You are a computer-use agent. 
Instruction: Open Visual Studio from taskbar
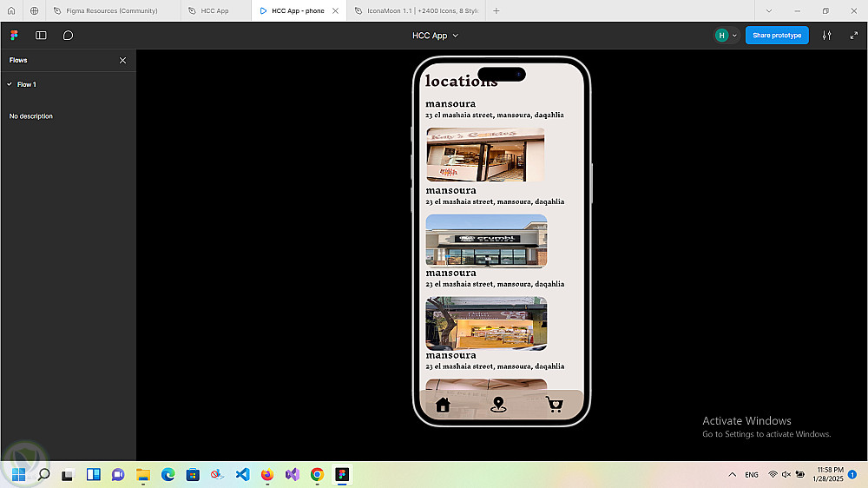pos(293,475)
